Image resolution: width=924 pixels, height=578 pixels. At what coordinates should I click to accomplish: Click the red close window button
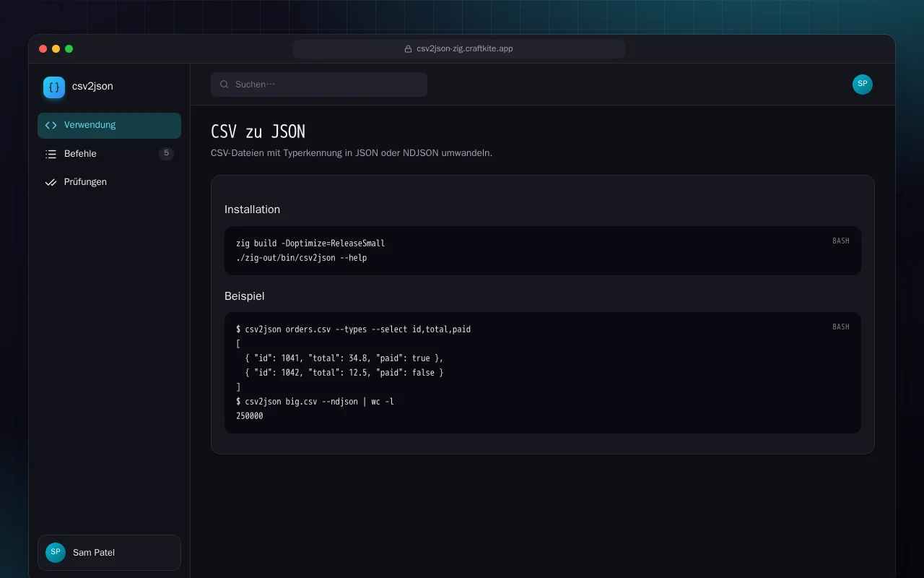click(x=43, y=49)
